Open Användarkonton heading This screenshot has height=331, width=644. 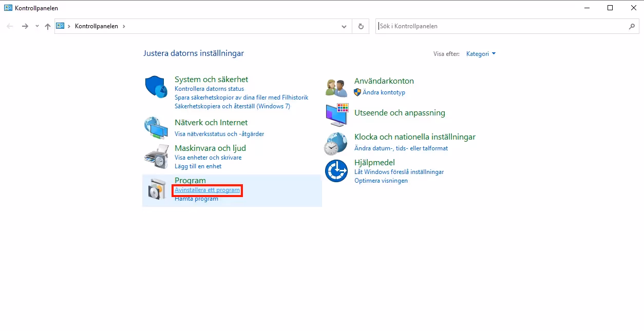point(384,81)
